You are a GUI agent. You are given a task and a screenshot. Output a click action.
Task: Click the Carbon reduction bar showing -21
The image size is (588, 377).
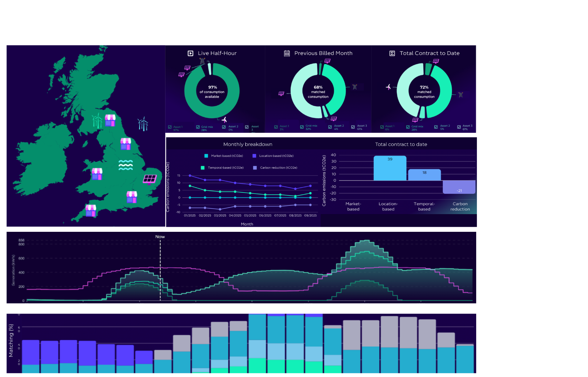click(x=460, y=186)
